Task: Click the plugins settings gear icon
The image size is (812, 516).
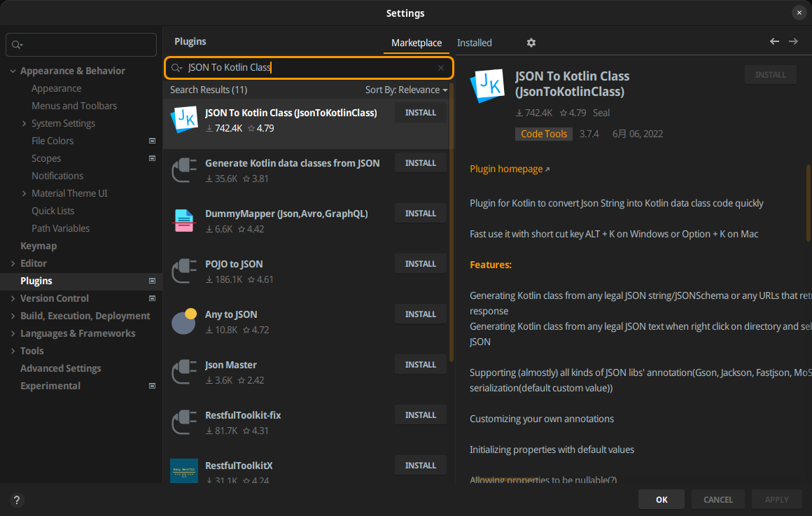Action: [531, 43]
